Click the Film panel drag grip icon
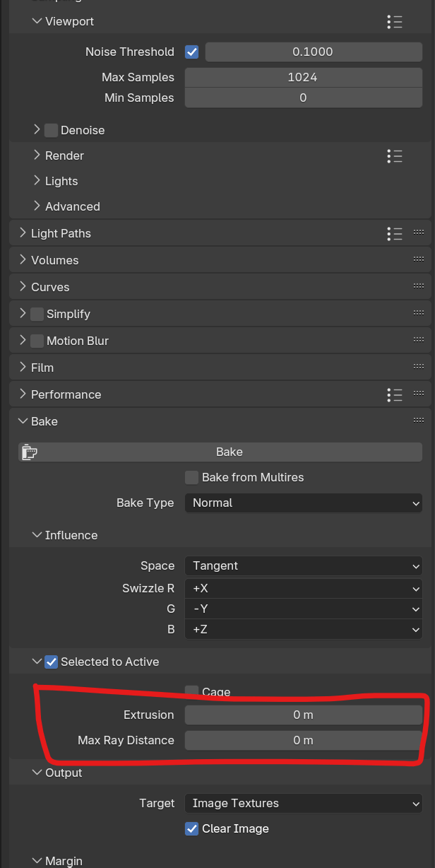 [419, 368]
